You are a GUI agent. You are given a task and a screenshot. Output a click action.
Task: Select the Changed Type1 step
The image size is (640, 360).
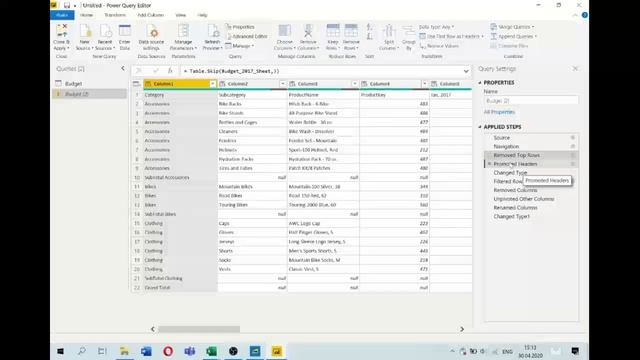point(512,217)
